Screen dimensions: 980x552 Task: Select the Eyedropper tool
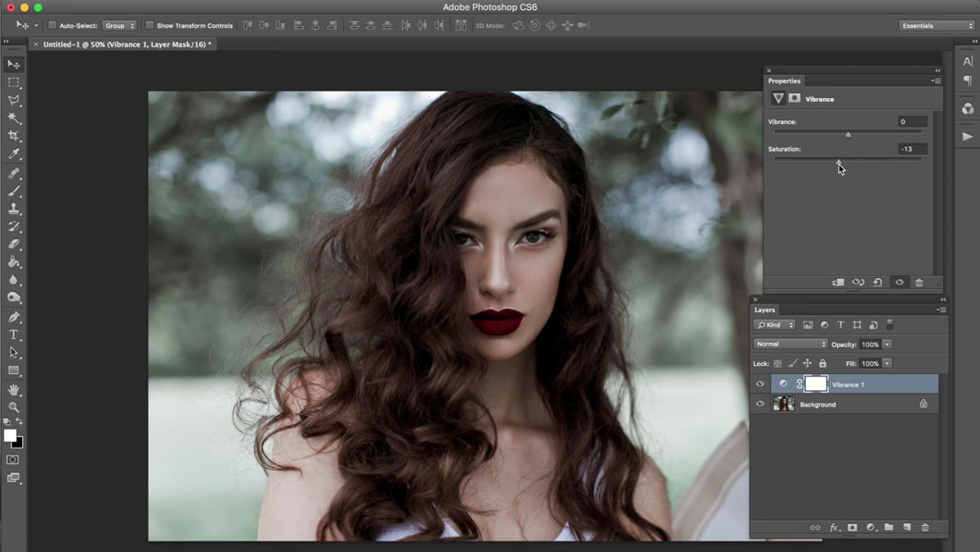(x=14, y=154)
